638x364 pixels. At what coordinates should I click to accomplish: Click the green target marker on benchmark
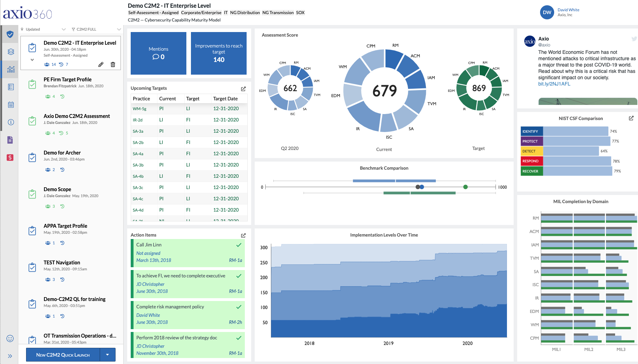point(465,187)
